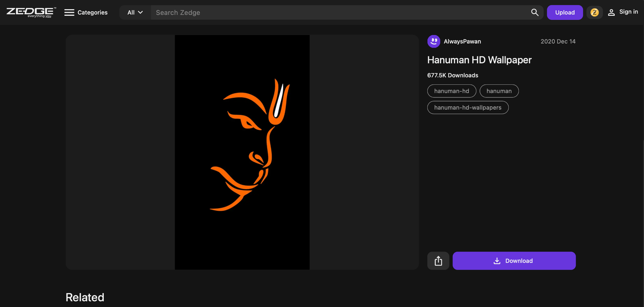The width and height of the screenshot is (644, 307).
Task: Open the Zedge logo home link
Action: pyautogui.click(x=31, y=12)
